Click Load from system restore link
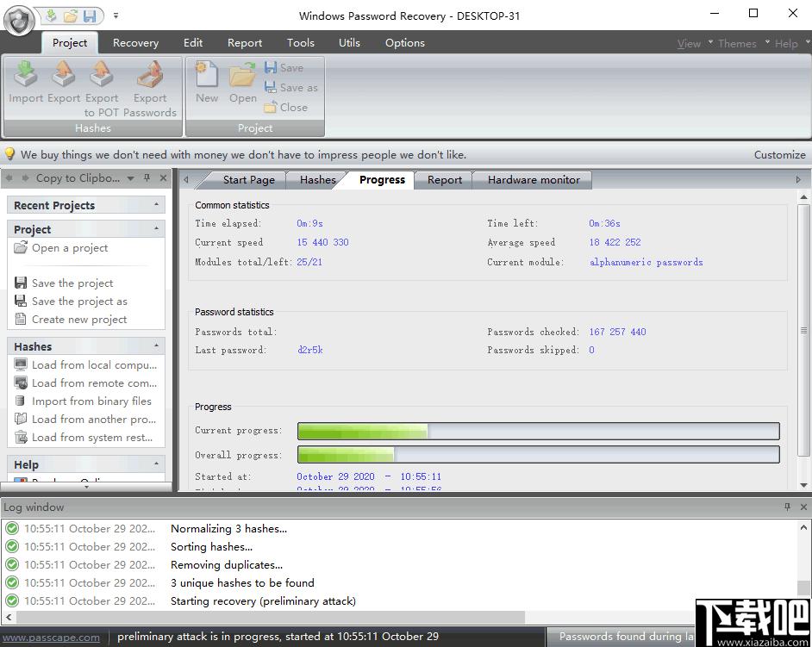The height and width of the screenshot is (647, 812). point(84,438)
